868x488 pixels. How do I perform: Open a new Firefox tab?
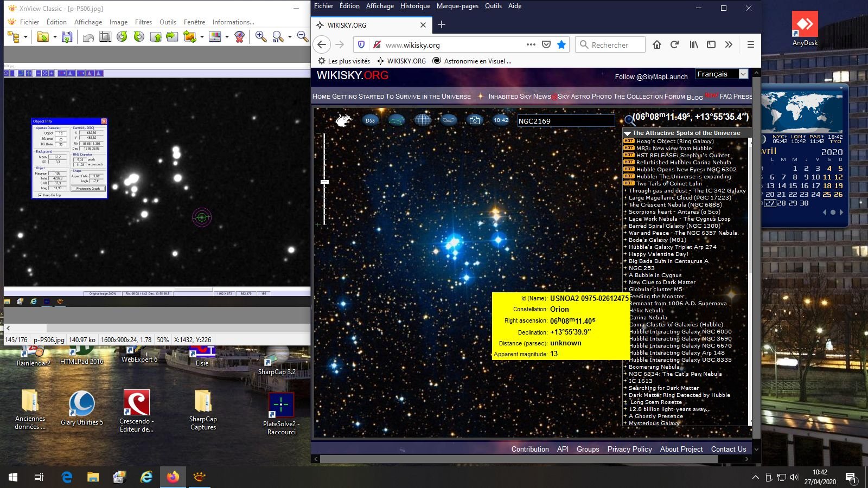pyautogui.click(x=442, y=24)
